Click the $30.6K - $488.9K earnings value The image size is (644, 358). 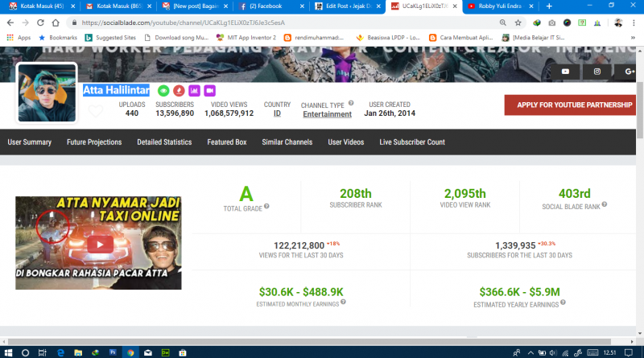coord(301,292)
